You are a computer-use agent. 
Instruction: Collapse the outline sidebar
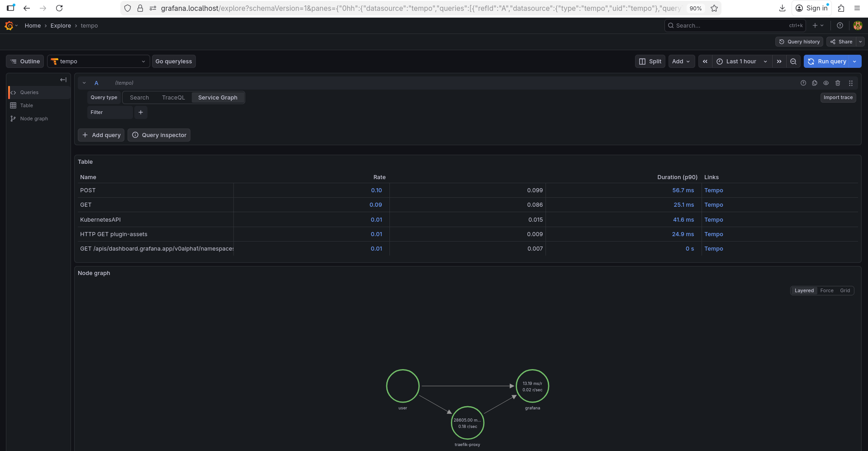[63, 80]
